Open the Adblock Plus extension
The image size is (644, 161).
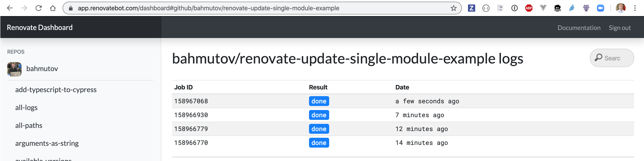[x=529, y=8]
